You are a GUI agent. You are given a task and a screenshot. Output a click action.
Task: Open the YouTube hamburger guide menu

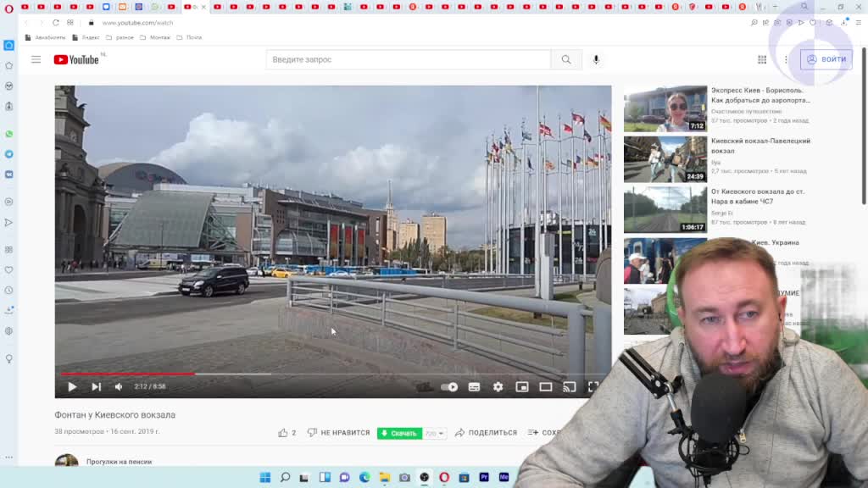pyautogui.click(x=36, y=59)
